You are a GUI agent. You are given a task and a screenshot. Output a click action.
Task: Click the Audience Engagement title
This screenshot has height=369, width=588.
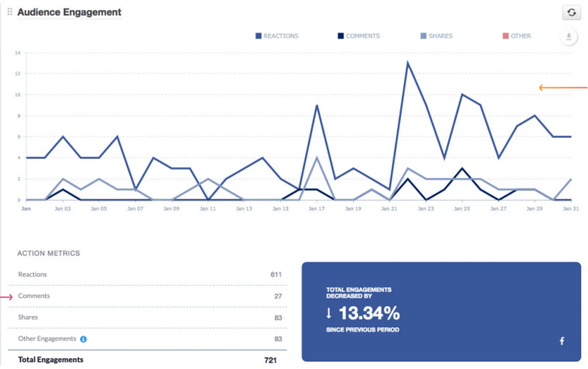coord(69,12)
